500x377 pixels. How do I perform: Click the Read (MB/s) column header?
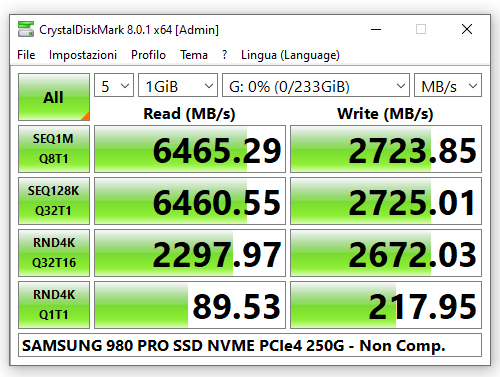pyautogui.click(x=189, y=114)
